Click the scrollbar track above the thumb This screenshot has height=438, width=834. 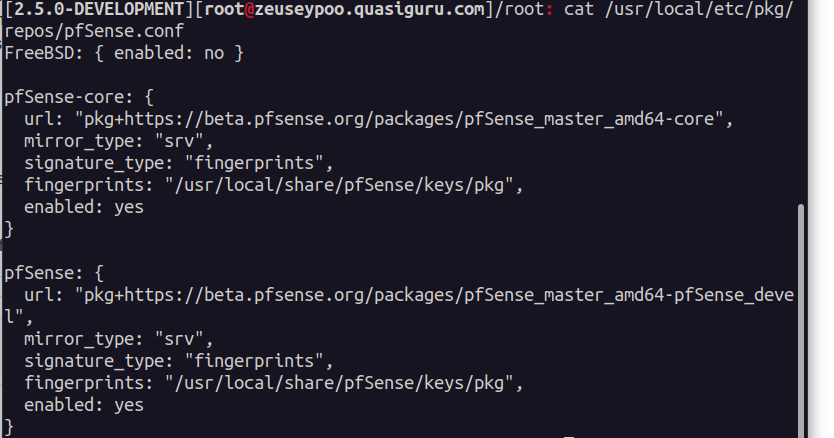pos(801,101)
